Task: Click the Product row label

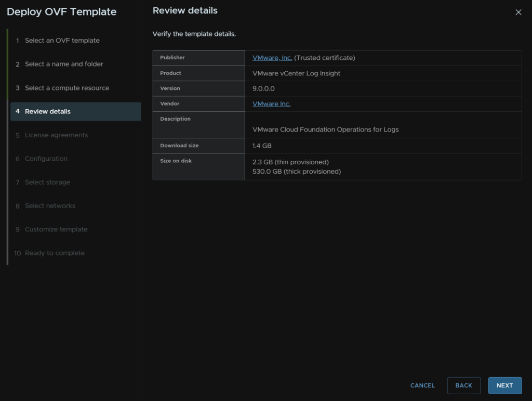Action: [x=170, y=73]
